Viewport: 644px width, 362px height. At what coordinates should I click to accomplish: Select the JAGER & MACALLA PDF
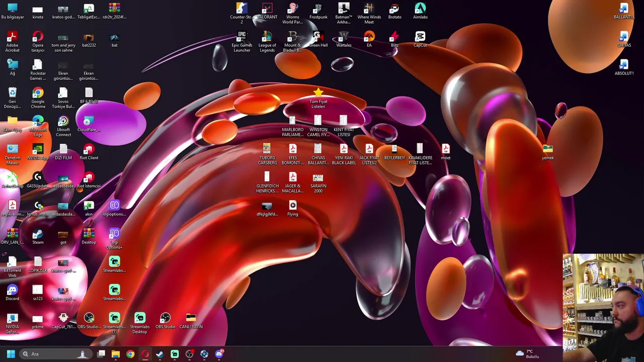[x=293, y=183]
